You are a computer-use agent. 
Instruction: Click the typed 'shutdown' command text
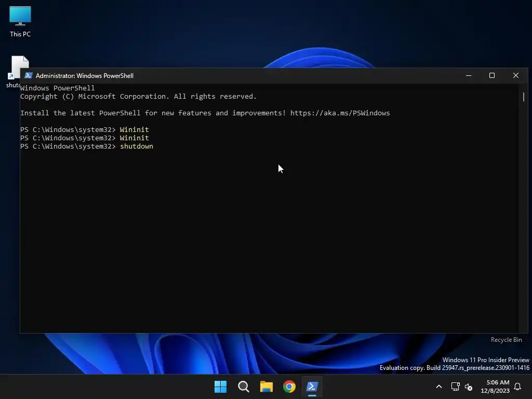pos(137,146)
